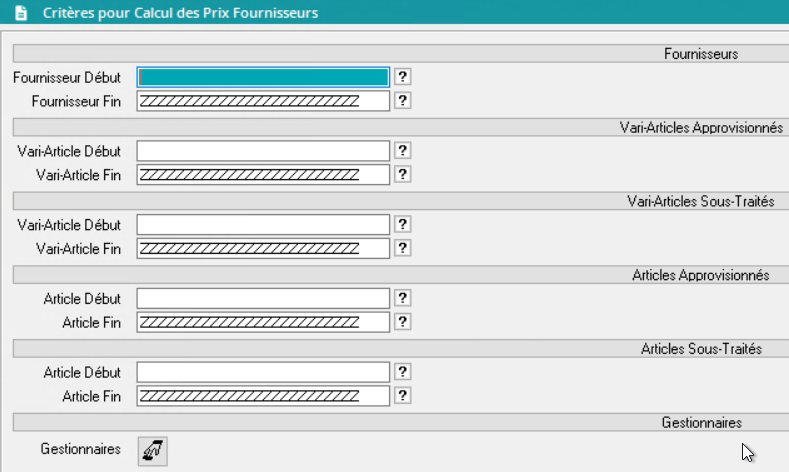Click the lookup button for Approvisionnés Article Début
This screenshot has height=472, width=789.
click(403, 298)
